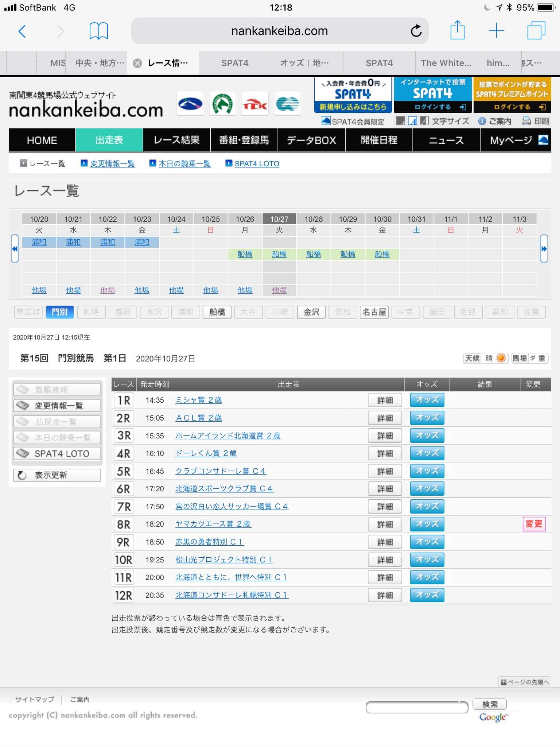
Task: Open a new tab with the plus icon
Action: (496, 31)
